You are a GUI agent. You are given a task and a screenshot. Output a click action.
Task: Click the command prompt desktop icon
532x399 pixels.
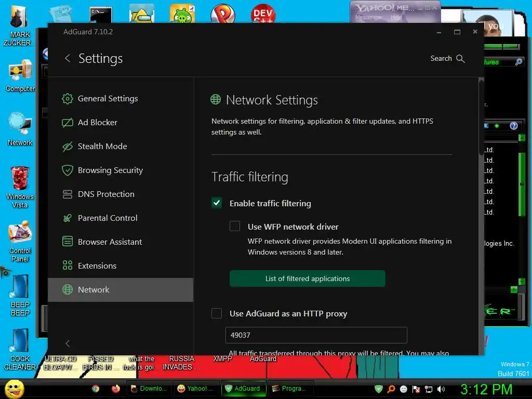pos(101,15)
